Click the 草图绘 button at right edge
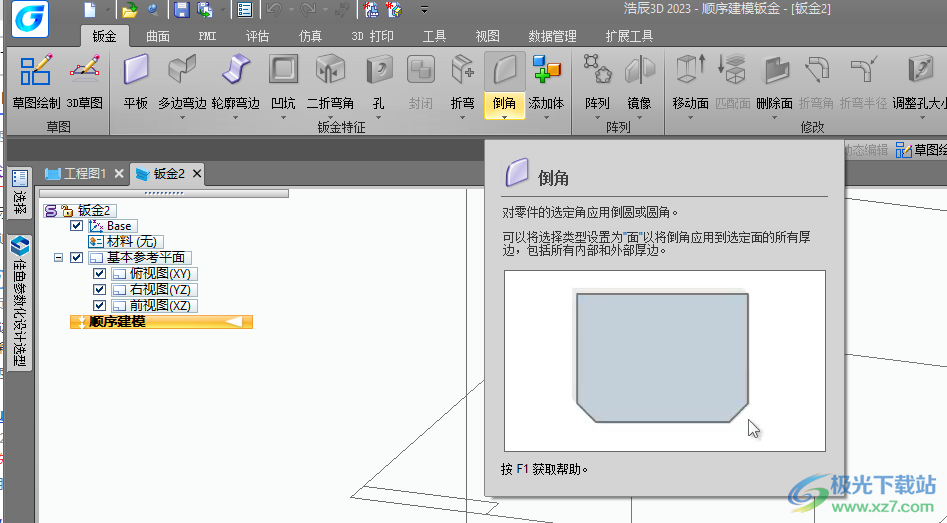This screenshot has height=523, width=947. [x=921, y=150]
